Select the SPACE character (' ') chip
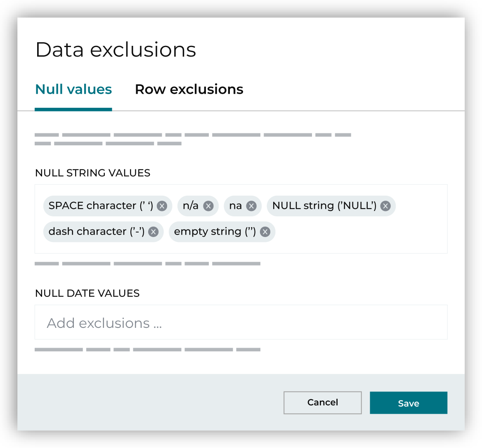Image resolution: width=482 pixels, height=448 pixels. (x=99, y=206)
